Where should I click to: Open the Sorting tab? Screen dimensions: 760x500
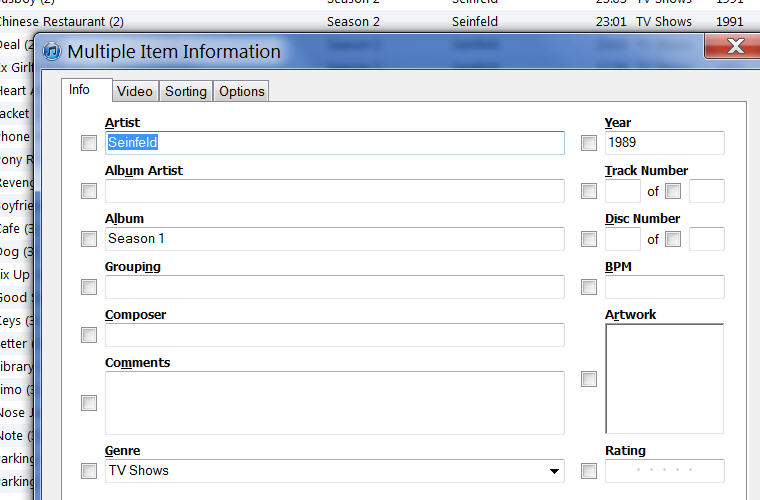[x=186, y=91]
